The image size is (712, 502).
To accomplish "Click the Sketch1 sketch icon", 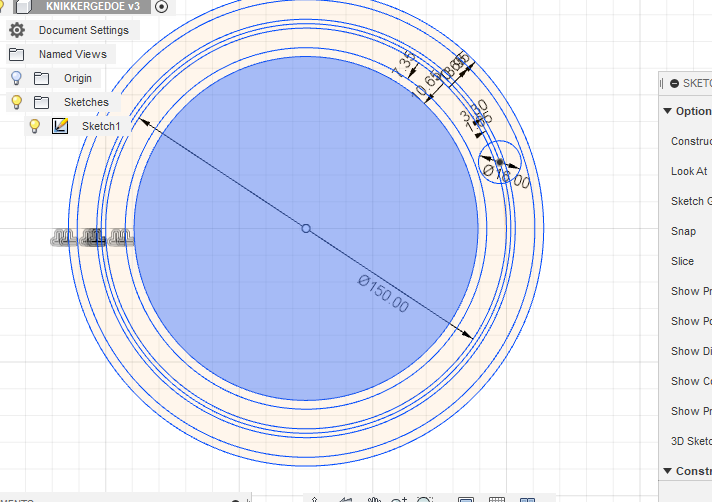I will pyautogui.click(x=60, y=126).
